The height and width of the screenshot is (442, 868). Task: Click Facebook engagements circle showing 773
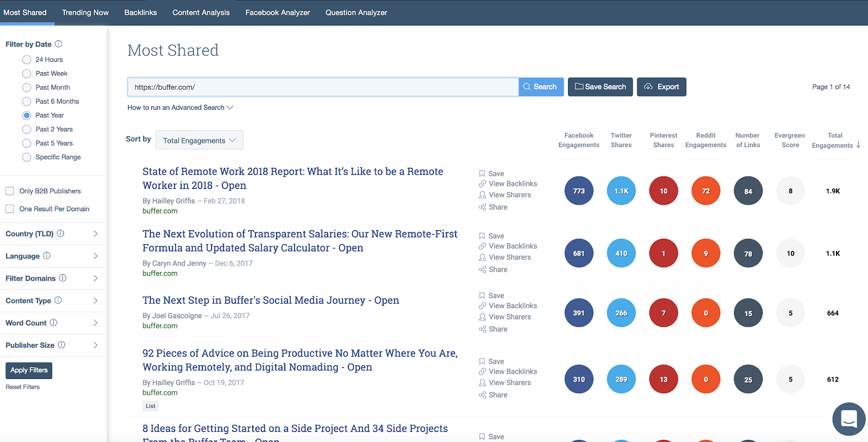click(x=579, y=191)
